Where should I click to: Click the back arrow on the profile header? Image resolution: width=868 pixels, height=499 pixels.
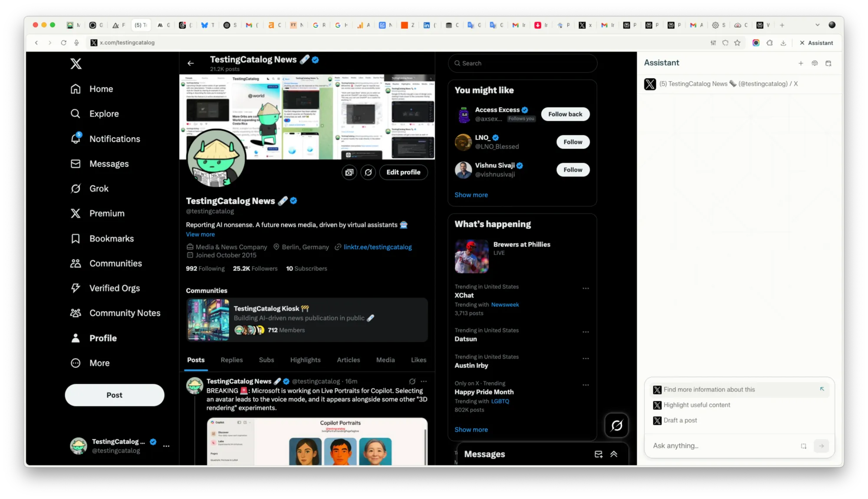(x=191, y=63)
